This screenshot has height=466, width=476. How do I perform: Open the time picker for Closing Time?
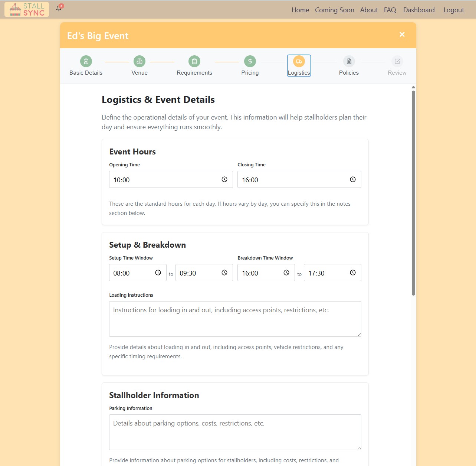point(353,179)
